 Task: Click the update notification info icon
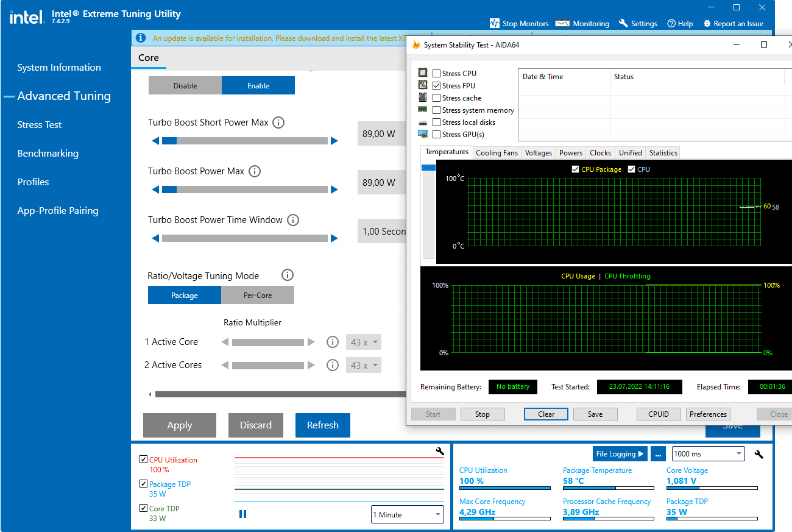(x=141, y=38)
